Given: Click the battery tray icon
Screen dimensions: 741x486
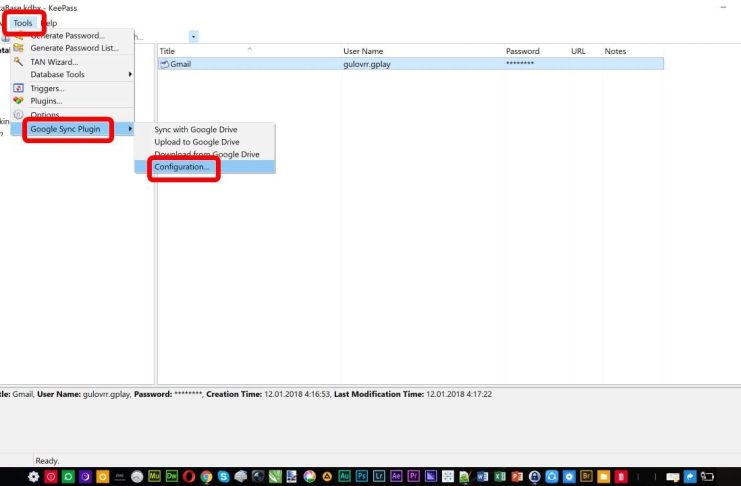Looking at the screenshot, I should [707, 476].
